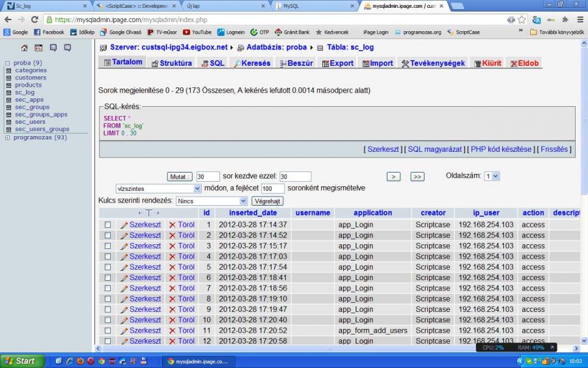Check the checkbox for row id 1
The width and height of the screenshot is (588, 368).
pos(107,225)
